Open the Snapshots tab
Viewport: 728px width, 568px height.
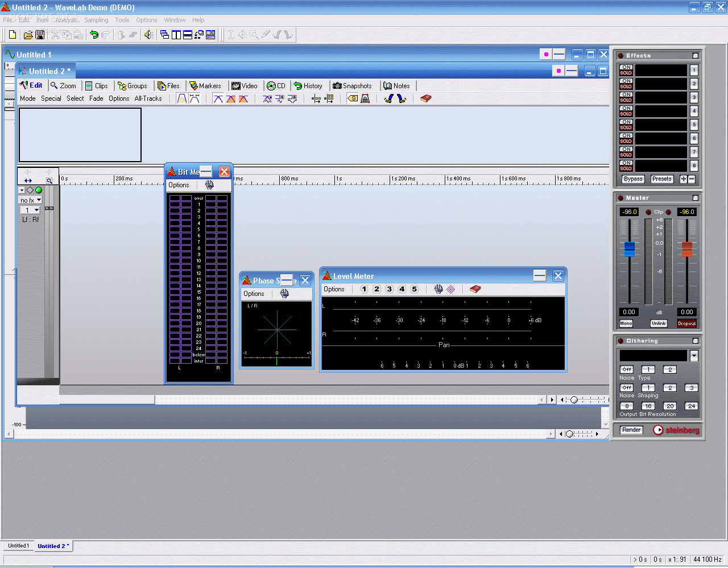click(353, 86)
